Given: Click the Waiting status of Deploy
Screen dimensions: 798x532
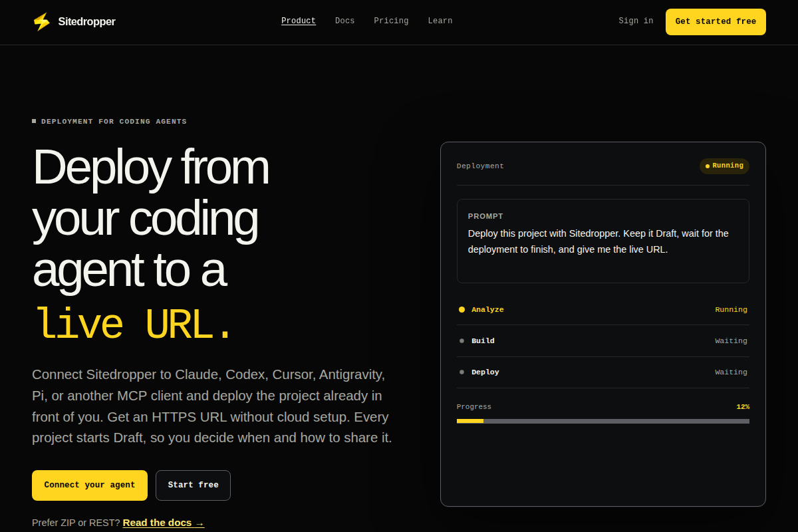Looking at the screenshot, I should 731,372.
